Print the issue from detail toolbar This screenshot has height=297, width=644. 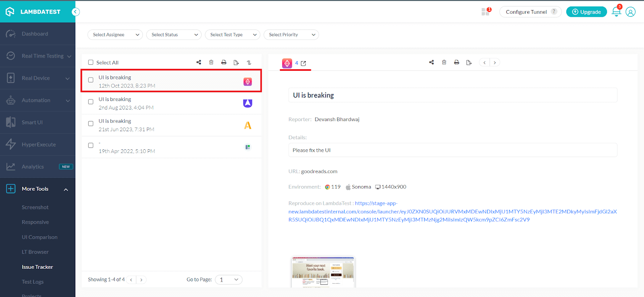[456, 62]
